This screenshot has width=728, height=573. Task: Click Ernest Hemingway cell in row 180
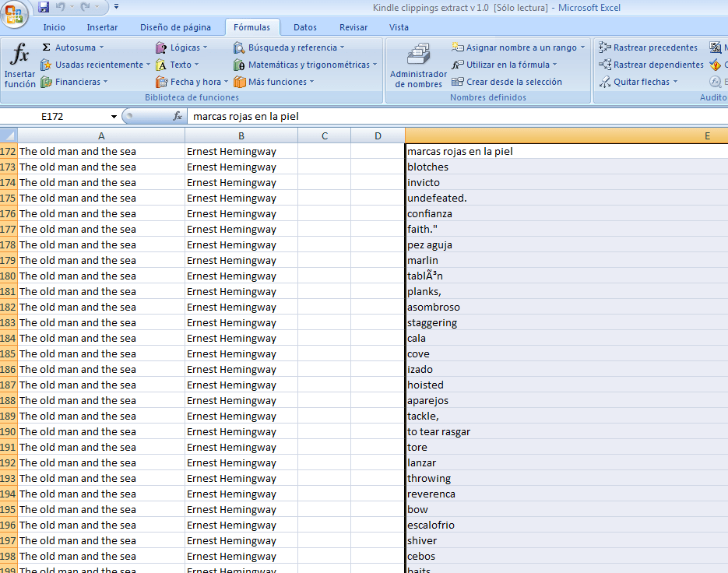pyautogui.click(x=241, y=276)
